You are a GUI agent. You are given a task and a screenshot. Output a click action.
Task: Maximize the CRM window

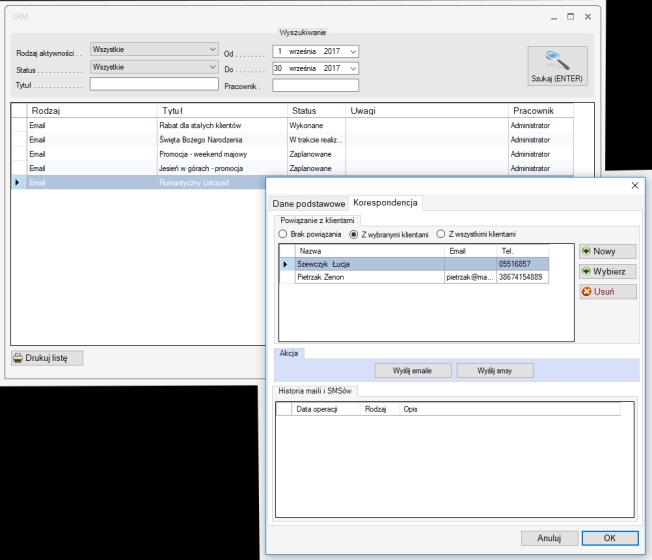(x=570, y=17)
